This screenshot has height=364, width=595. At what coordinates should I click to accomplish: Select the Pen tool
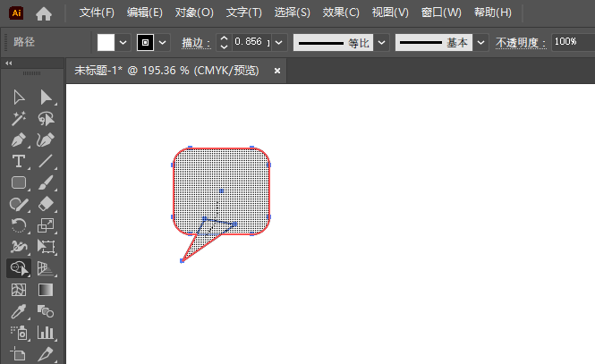click(x=18, y=140)
